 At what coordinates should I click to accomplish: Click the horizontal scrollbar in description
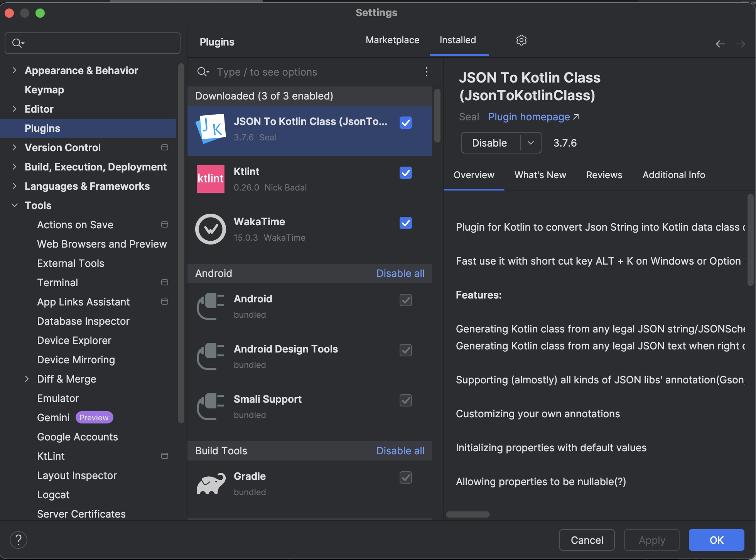click(x=467, y=514)
